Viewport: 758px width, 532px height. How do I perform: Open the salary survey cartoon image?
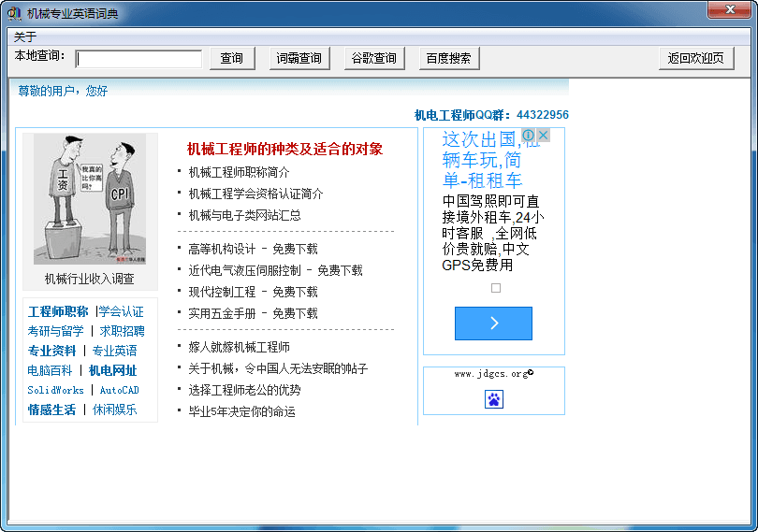(x=89, y=198)
